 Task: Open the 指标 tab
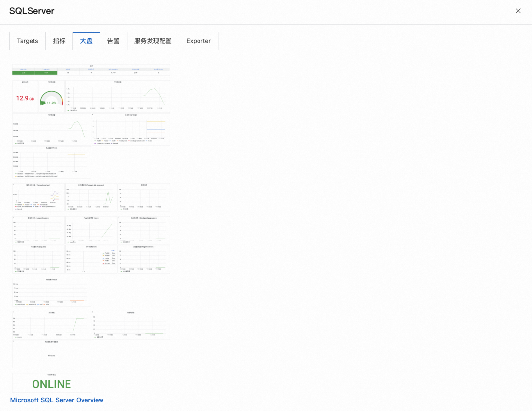coord(59,41)
